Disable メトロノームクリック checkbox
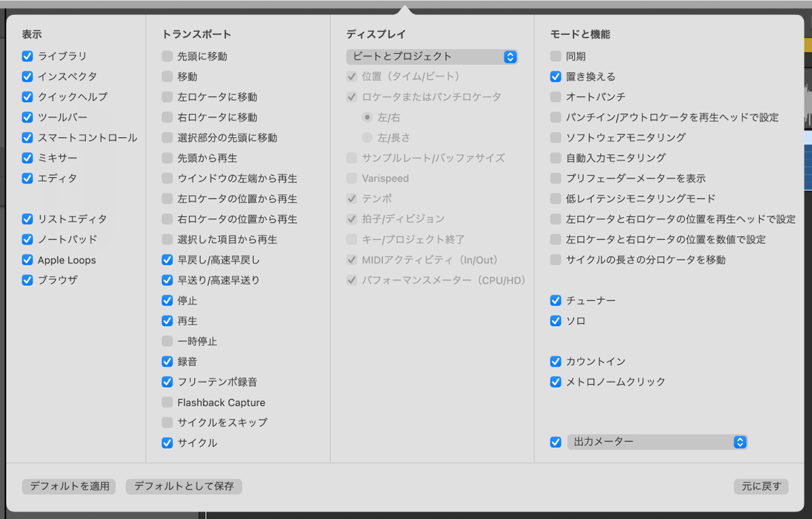 point(556,382)
